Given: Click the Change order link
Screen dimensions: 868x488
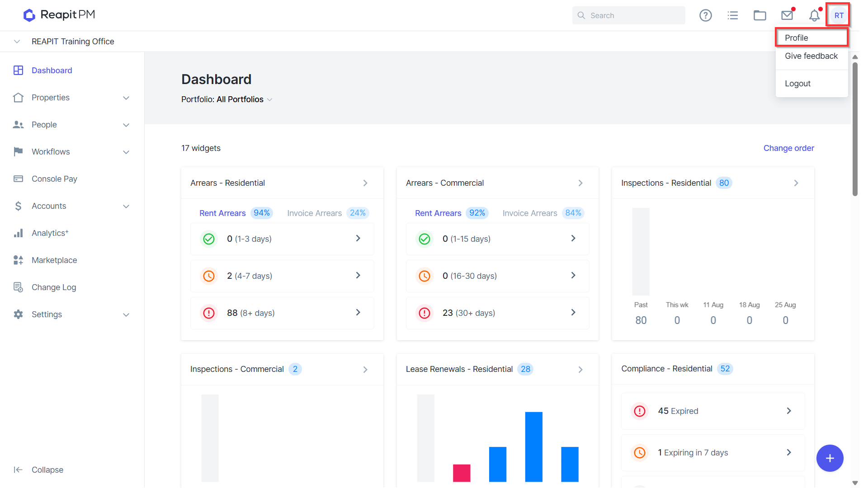Looking at the screenshot, I should pyautogui.click(x=788, y=148).
